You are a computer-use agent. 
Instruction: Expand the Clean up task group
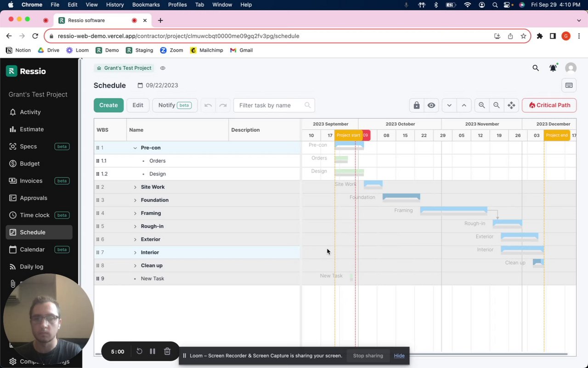pos(135,265)
